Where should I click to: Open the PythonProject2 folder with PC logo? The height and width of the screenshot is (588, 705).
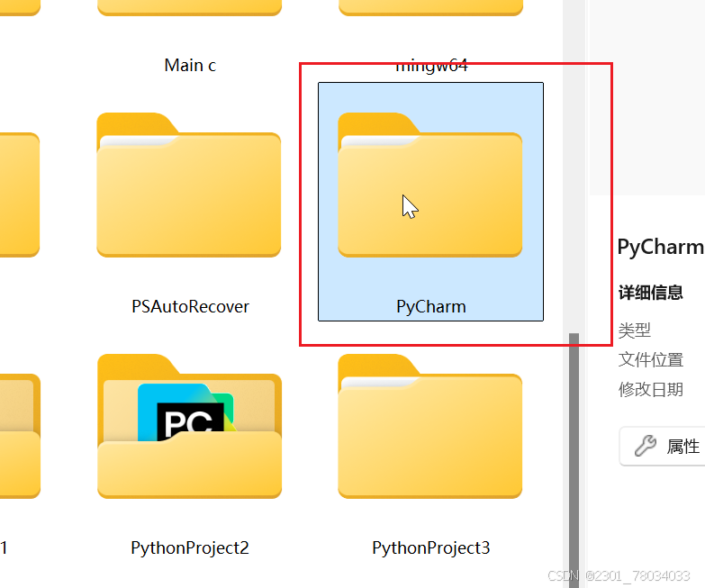pyautogui.click(x=189, y=426)
